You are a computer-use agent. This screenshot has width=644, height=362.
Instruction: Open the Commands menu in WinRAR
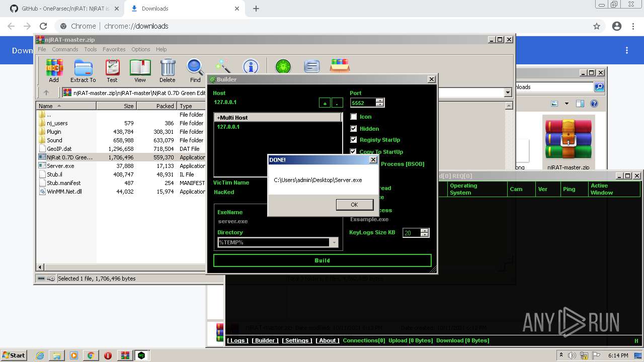[65, 49]
